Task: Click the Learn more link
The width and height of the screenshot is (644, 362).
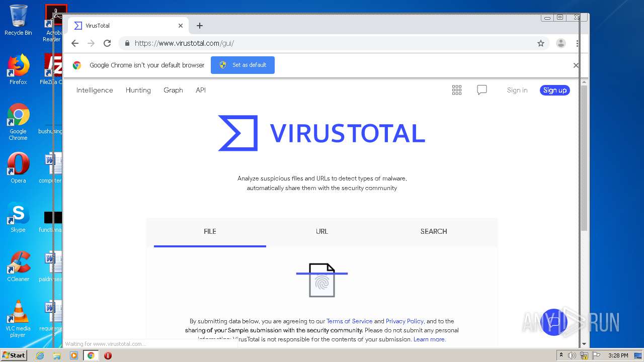Action: point(429,339)
